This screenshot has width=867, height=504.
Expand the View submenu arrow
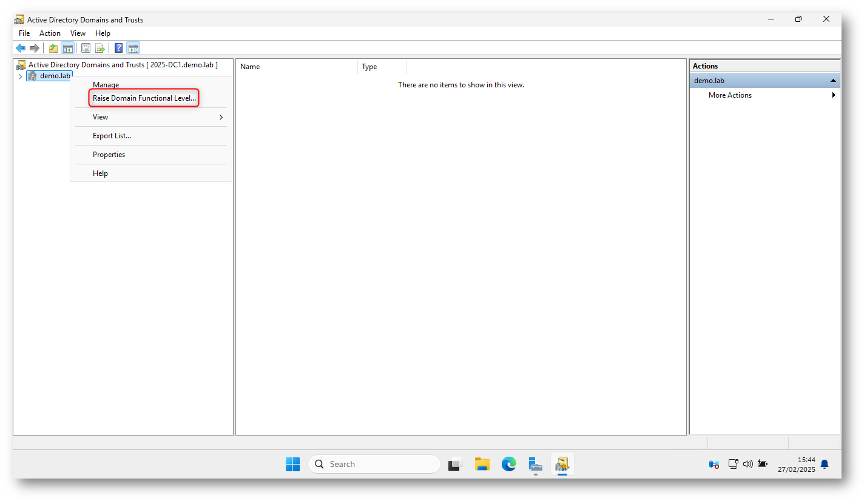pos(221,117)
